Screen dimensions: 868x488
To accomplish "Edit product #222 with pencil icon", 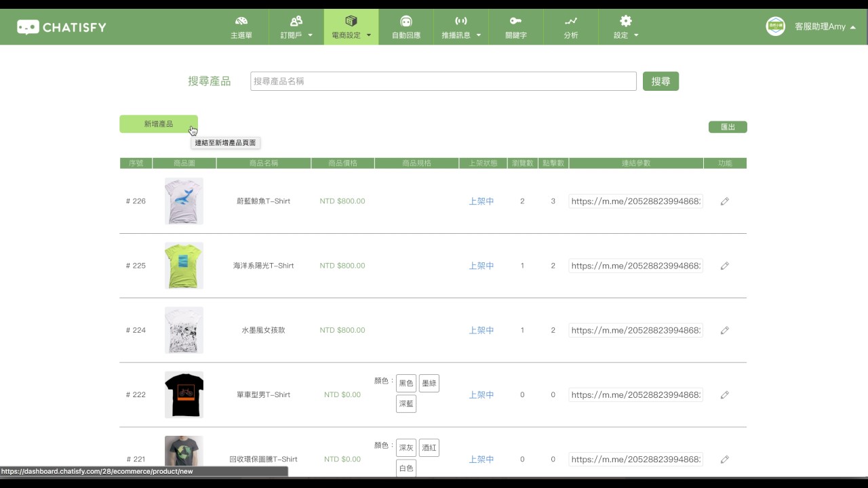I will [724, 394].
